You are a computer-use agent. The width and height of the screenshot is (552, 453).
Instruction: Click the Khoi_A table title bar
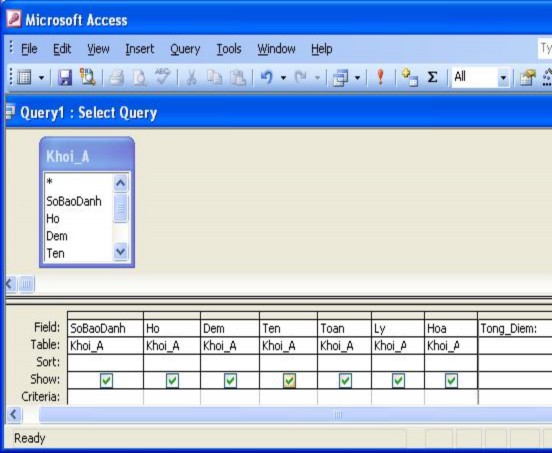coord(87,155)
